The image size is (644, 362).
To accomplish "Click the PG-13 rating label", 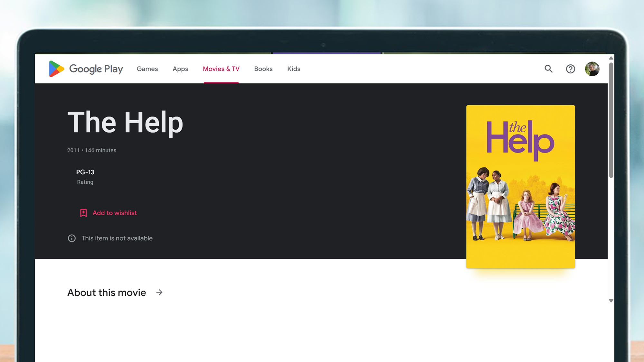I will (85, 172).
